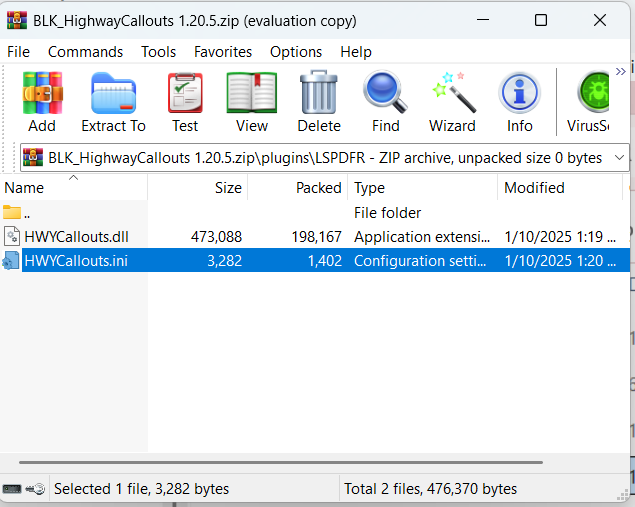
Task: Click the Add toolbar icon
Action: 42,93
